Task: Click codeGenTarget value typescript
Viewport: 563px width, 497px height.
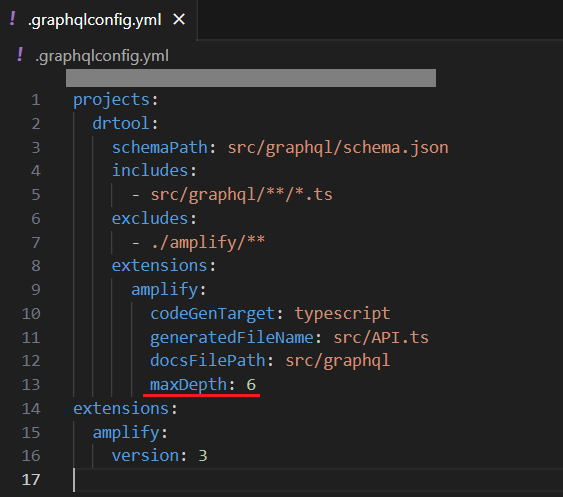Action: (x=342, y=313)
